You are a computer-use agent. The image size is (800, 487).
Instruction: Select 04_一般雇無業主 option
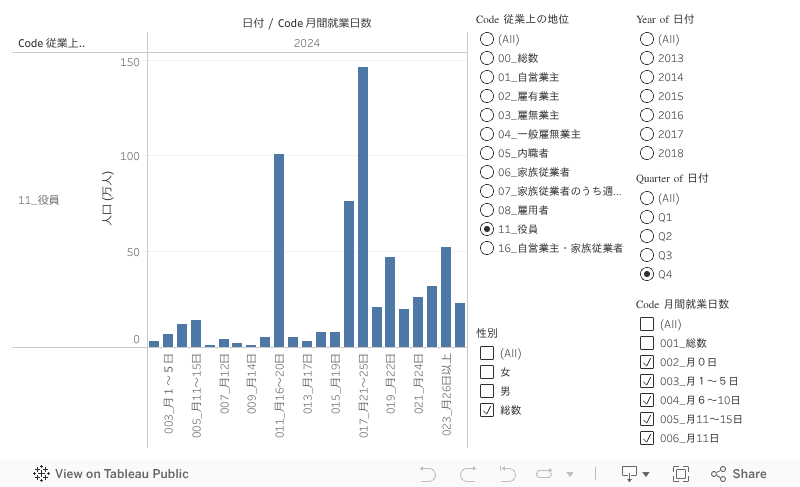487,134
